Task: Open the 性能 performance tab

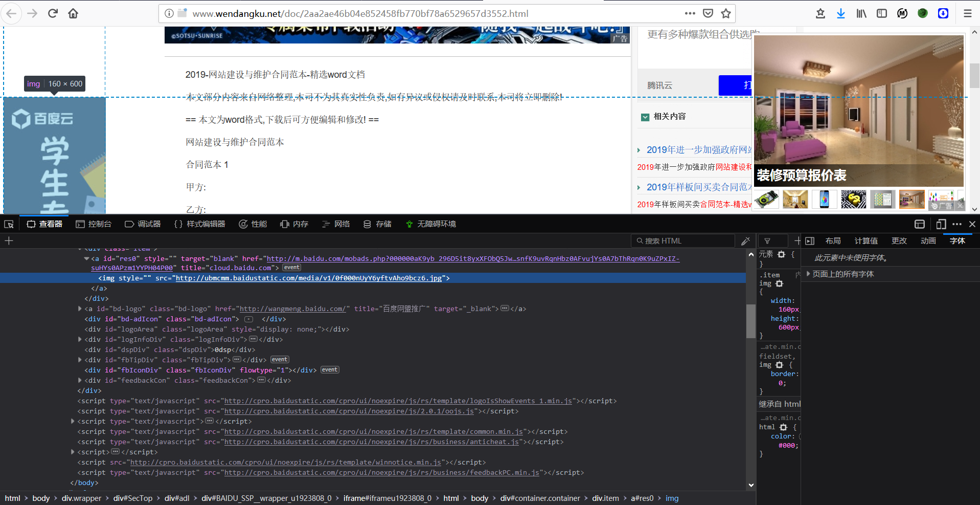Action: click(253, 224)
